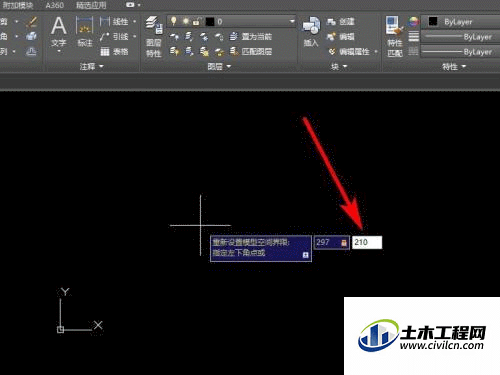Click Make Current (置为当前) layer button

click(251, 36)
